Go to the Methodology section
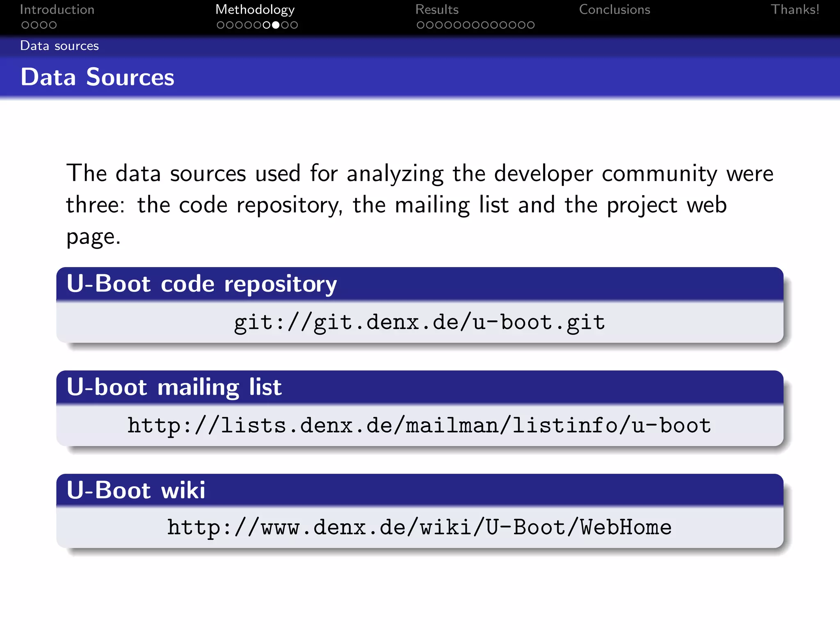The height and width of the screenshot is (630, 840). [255, 10]
